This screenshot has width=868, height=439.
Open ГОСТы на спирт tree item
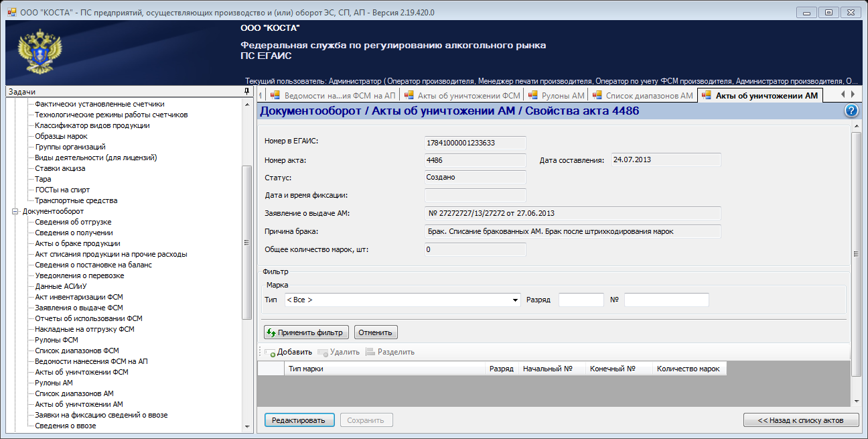click(62, 190)
